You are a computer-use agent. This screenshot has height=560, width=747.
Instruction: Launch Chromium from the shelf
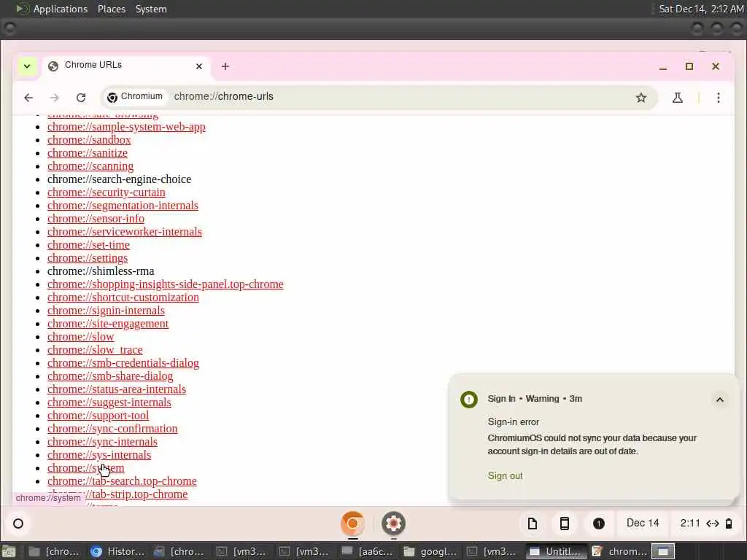353,524
